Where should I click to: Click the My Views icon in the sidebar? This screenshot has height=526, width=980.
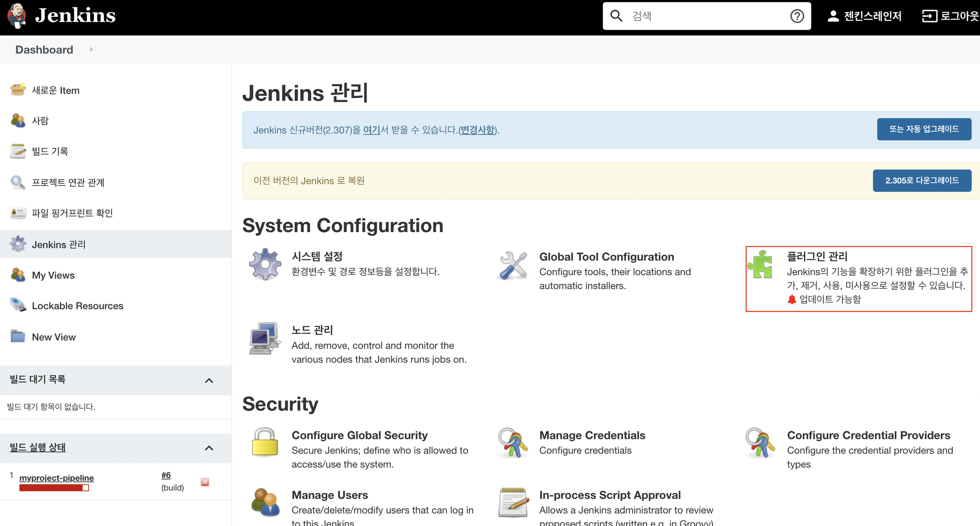click(18, 275)
